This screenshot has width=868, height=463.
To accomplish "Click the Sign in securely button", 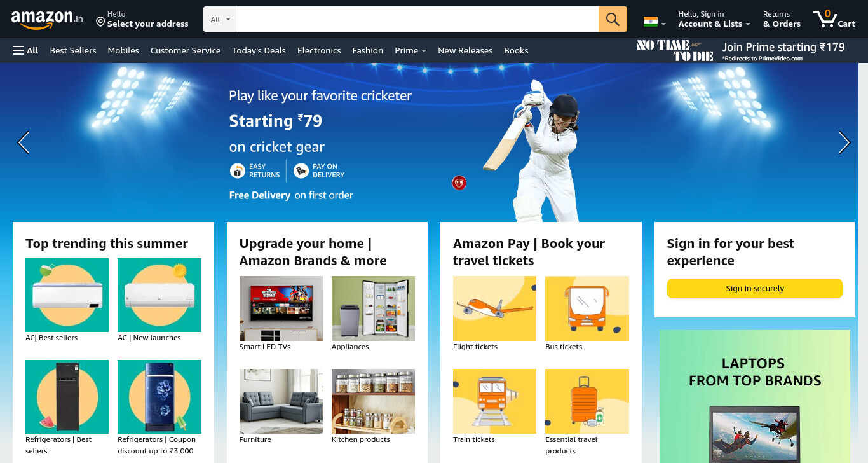I will click(755, 288).
